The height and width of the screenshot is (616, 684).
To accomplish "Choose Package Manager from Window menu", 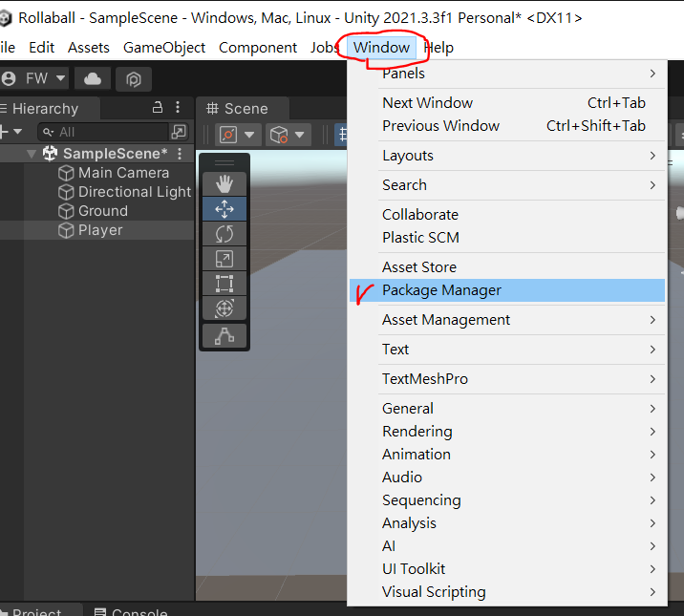I will (507, 290).
